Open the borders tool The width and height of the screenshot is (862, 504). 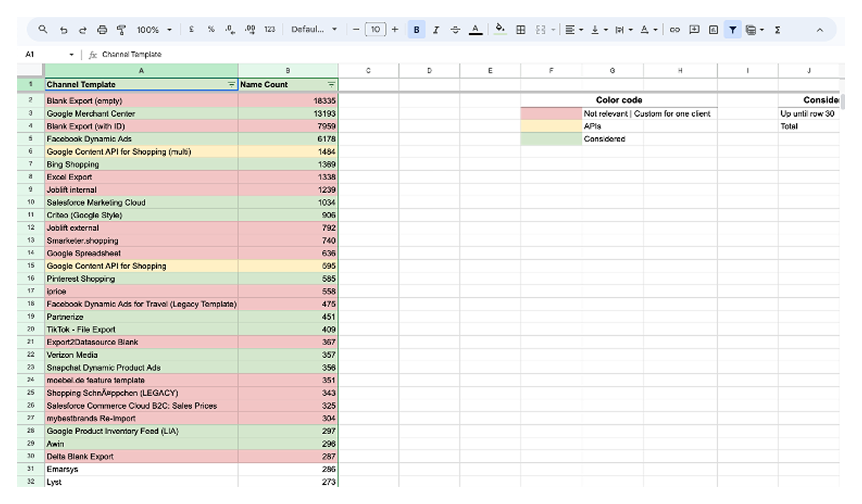point(521,30)
